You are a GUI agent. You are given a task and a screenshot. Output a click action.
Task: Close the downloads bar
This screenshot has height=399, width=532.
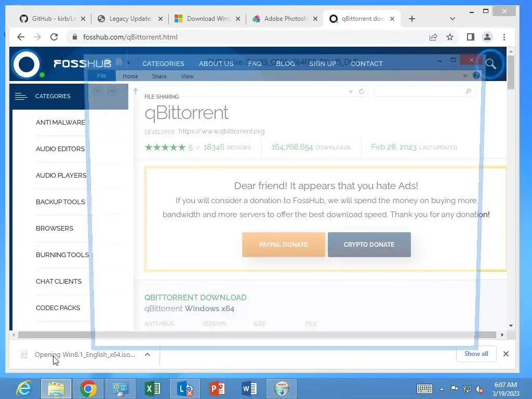[506, 354]
